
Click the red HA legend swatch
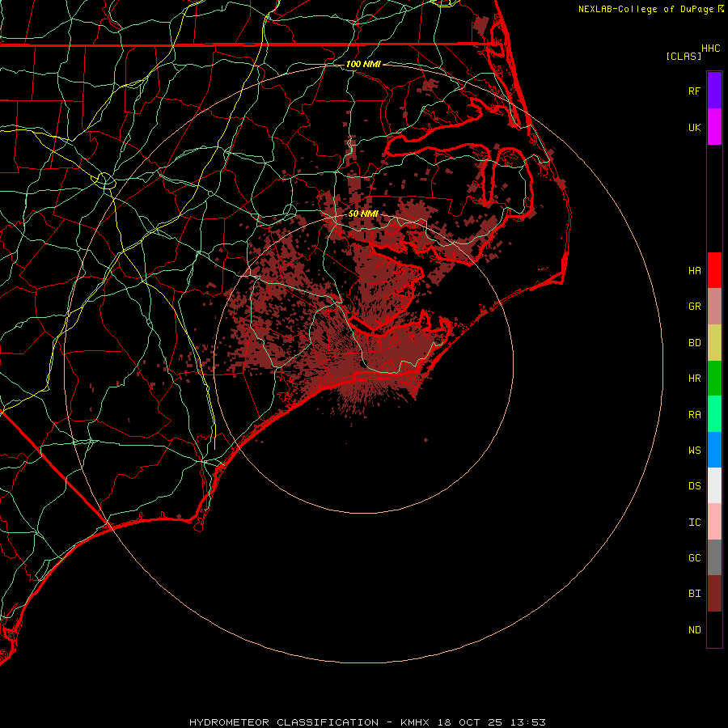tap(714, 270)
